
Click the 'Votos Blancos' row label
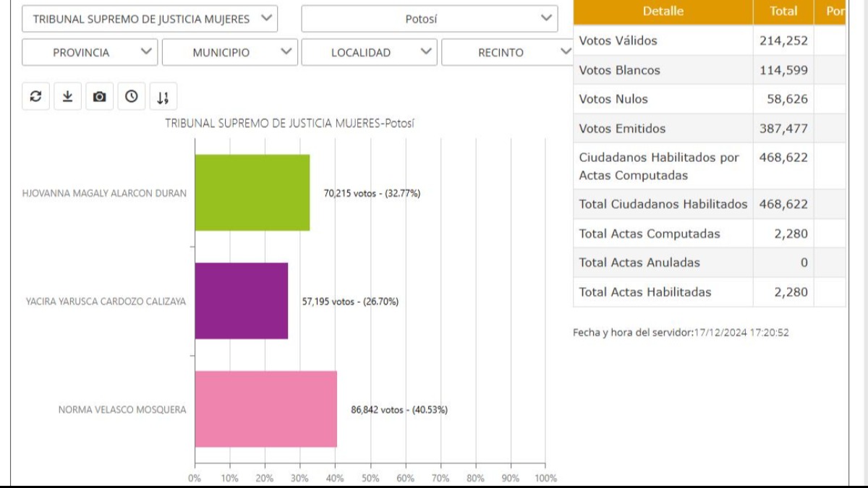(x=620, y=70)
